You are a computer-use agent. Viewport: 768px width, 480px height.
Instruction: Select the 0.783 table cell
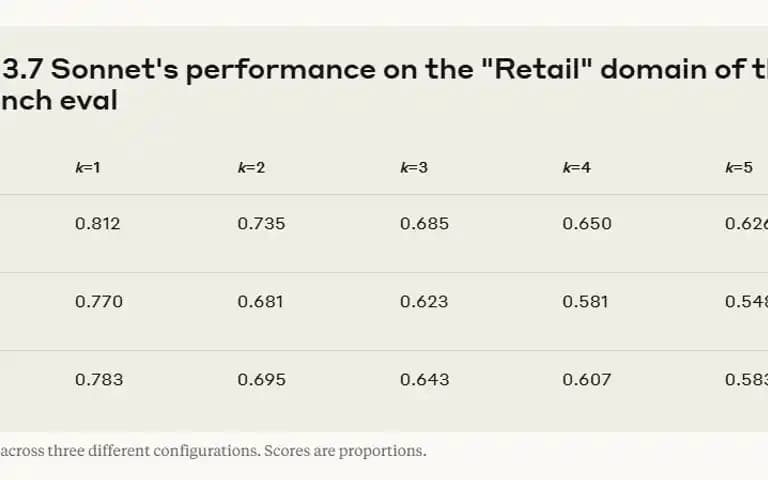point(99,380)
